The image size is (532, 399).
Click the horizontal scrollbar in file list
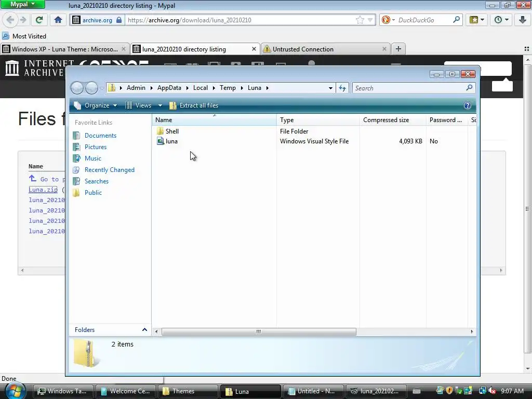coord(259,331)
